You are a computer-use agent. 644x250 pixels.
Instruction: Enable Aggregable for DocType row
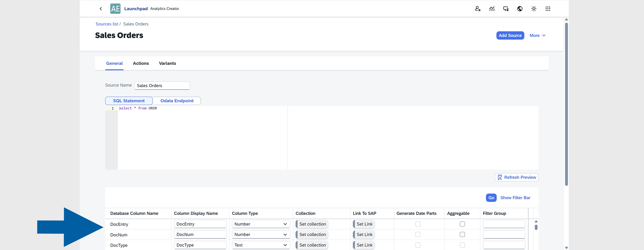(462, 245)
